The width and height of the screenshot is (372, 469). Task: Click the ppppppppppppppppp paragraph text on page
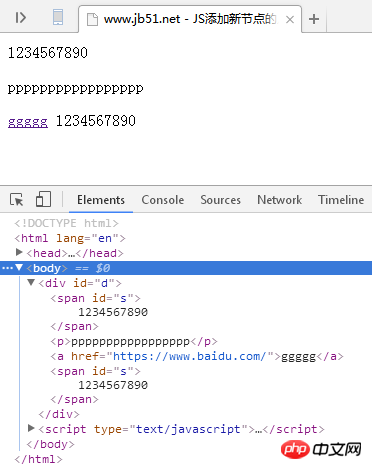tap(76, 89)
